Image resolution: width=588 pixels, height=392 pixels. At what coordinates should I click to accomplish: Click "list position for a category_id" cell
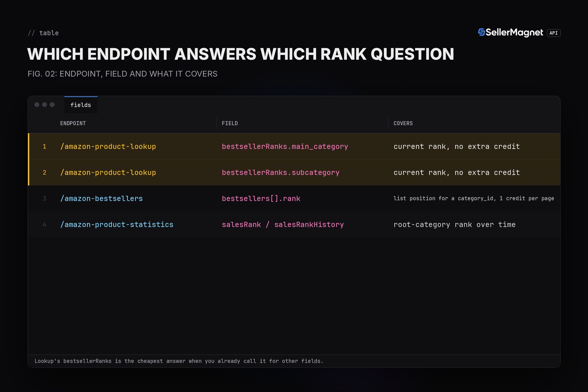(474, 198)
